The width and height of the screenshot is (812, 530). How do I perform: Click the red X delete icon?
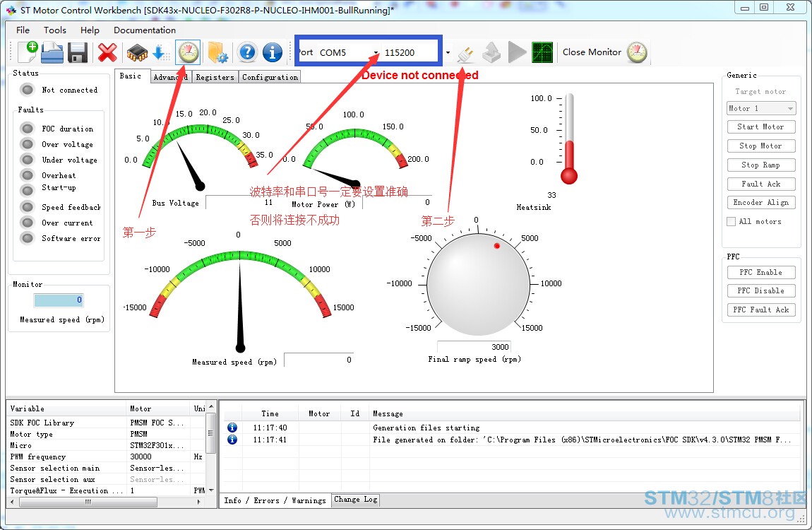107,52
